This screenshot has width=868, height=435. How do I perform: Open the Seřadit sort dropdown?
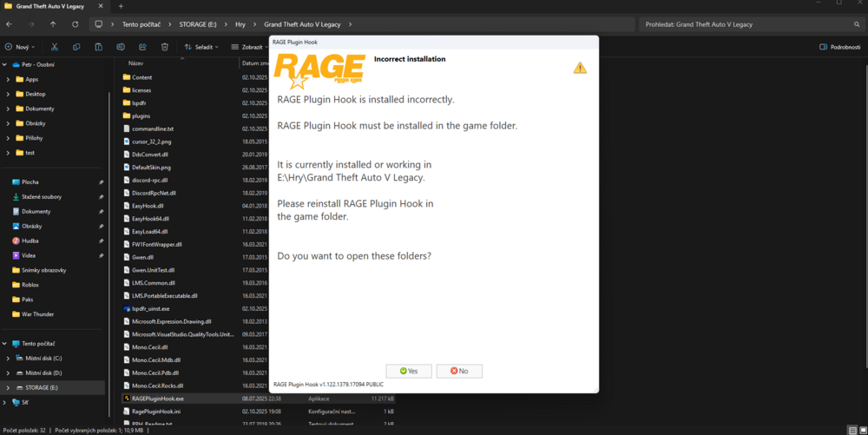(x=201, y=47)
